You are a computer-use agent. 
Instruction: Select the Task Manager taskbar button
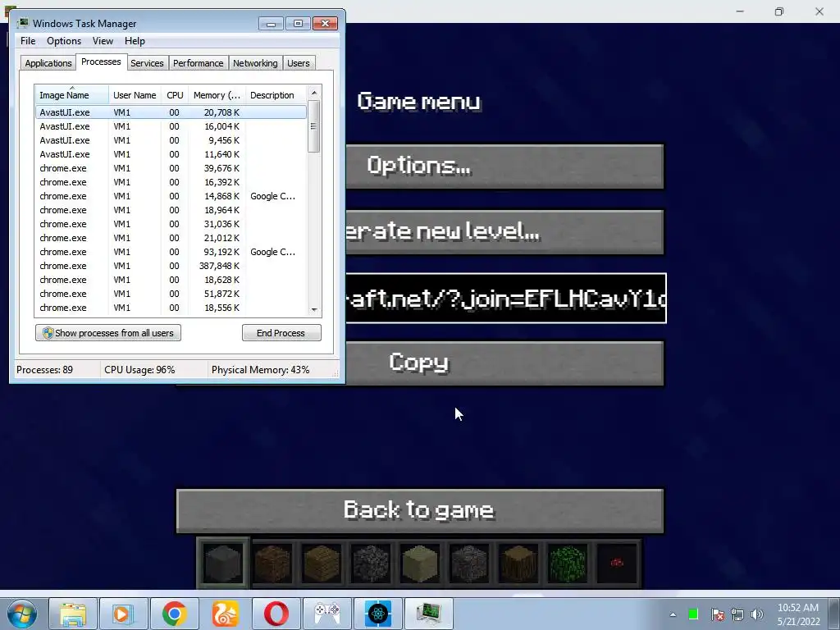(x=428, y=614)
